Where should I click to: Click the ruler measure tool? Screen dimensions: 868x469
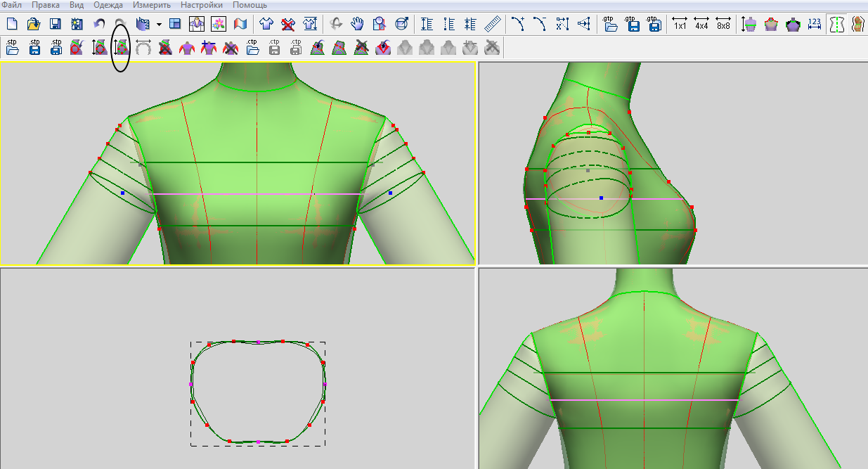[492, 24]
